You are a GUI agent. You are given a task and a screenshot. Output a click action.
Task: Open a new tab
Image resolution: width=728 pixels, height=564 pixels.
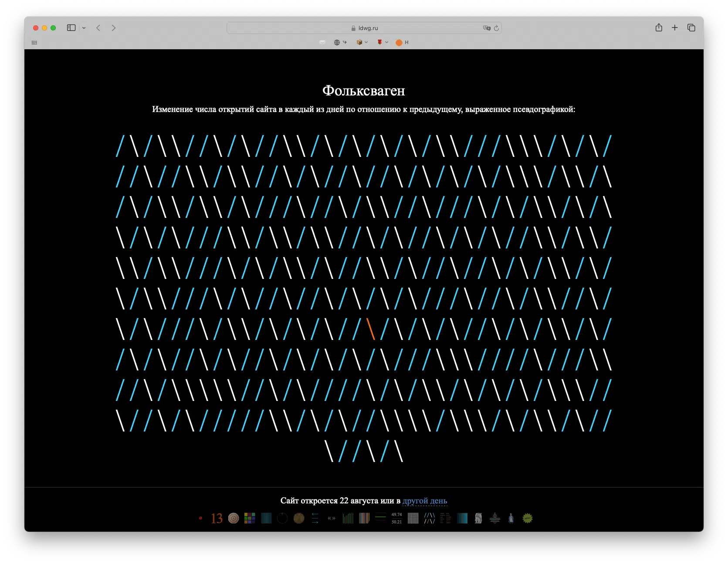675,27
